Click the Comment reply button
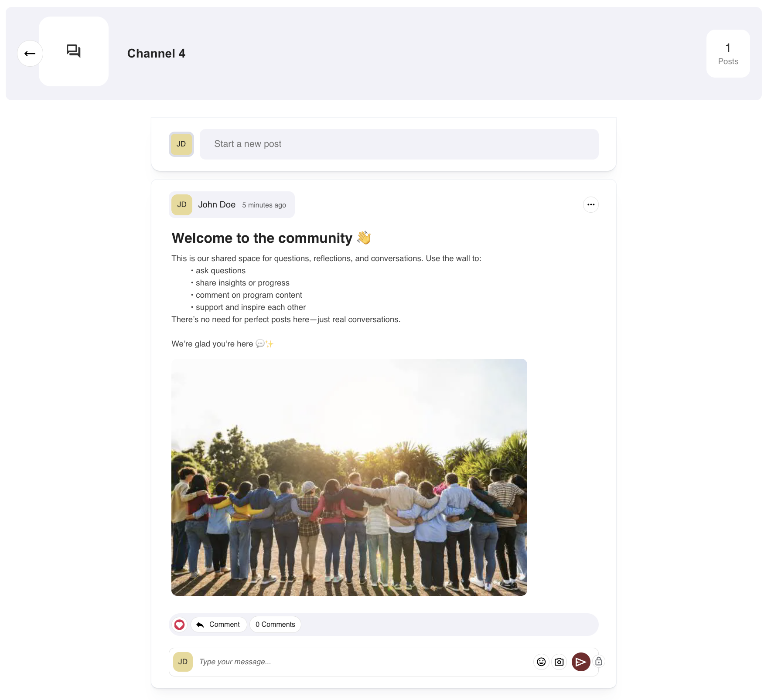The image size is (771, 700). (x=218, y=625)
